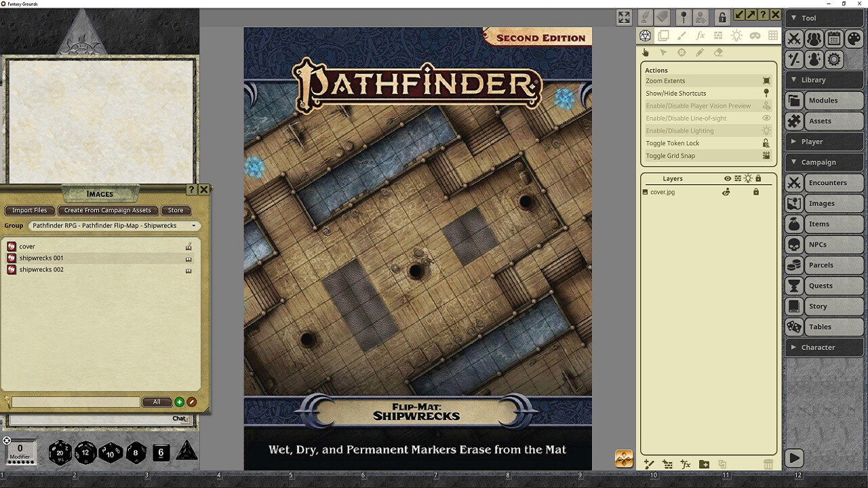Toggle the eye visibility icon in Layers header
The height and width of the screenshot is (488, 868).
pyautogui.click(x=728, y=178)
